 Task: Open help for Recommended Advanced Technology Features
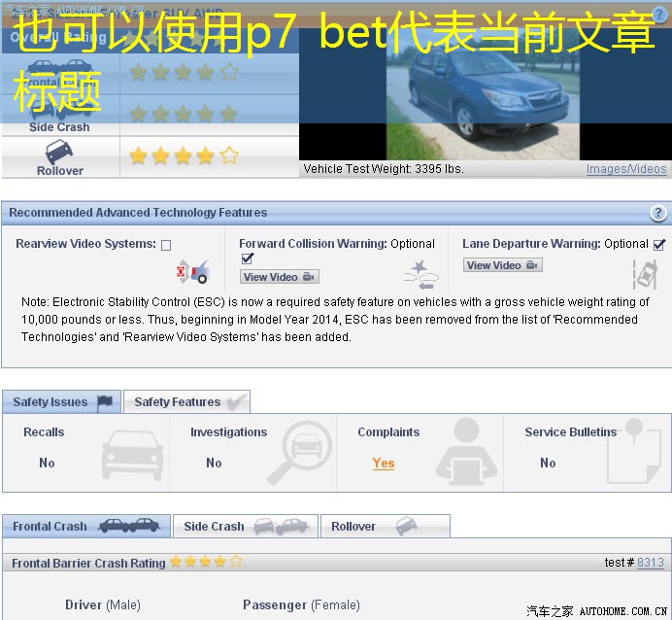658,214
